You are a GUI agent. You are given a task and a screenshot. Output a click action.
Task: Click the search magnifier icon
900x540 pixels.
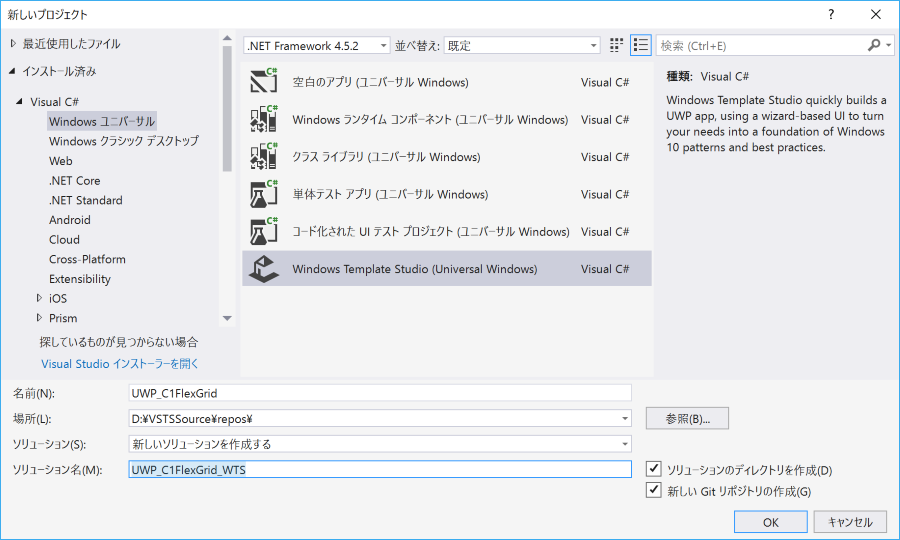874,45
